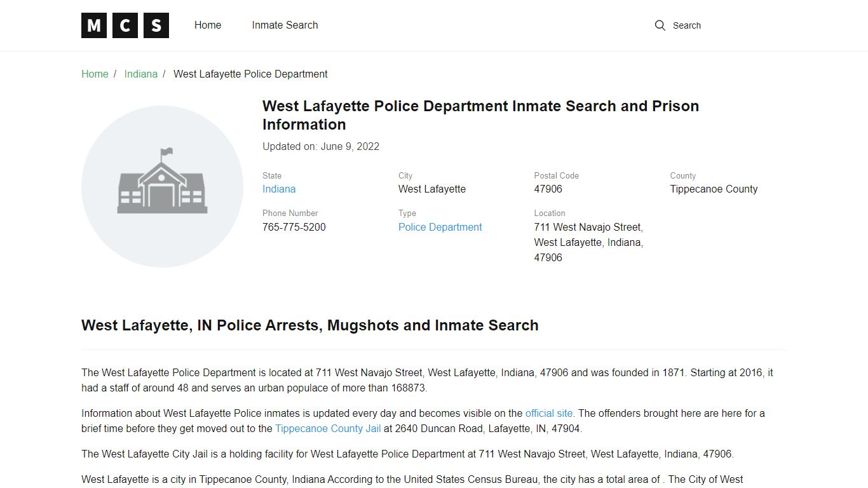The image size is (868, 488).
Task: Open the Police Department type link
Action: [440, 227]
